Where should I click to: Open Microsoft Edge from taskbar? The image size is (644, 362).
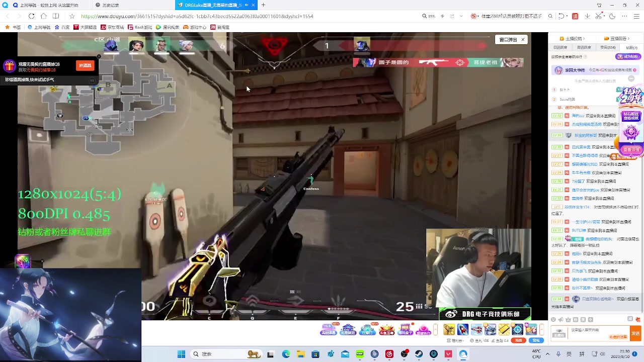pyautogui.click(x=286, y=354)
